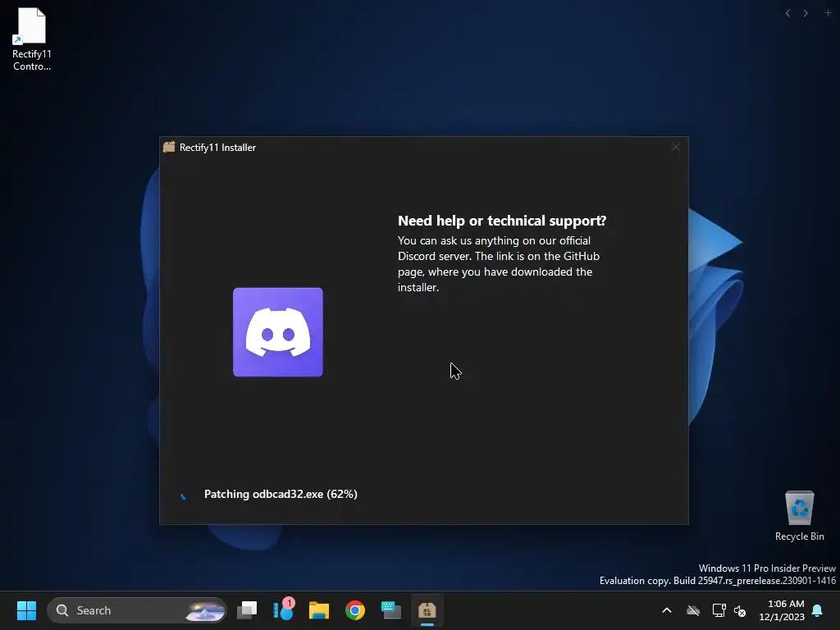Click the forward arrow in the top-right corner

pyautogui.click(x=806, y=13)
